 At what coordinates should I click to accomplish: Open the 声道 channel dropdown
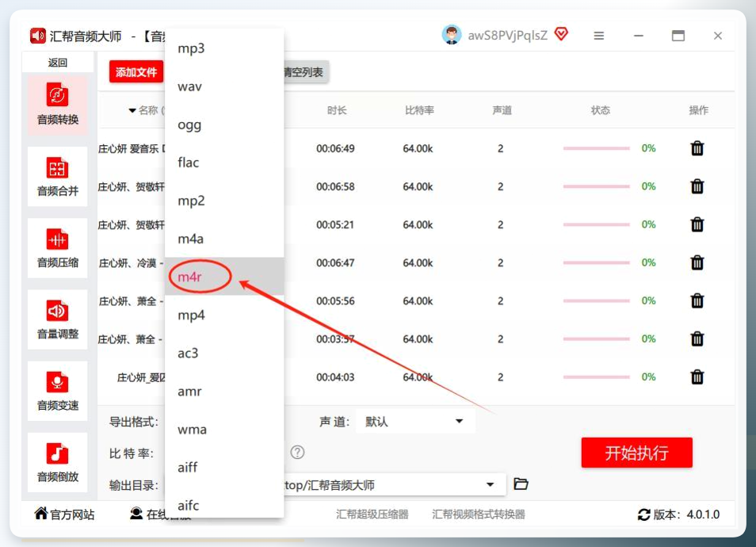point(415,422)
